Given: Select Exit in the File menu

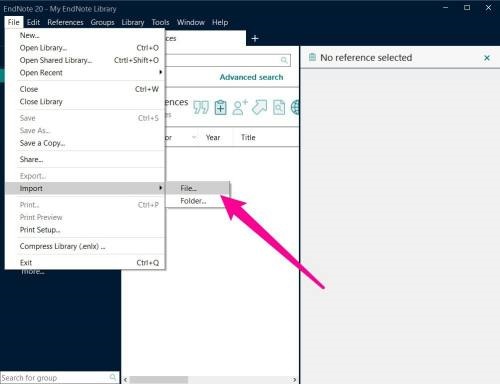Looking at the screenshot, I should pyautogui.click(x=85, y=263).
